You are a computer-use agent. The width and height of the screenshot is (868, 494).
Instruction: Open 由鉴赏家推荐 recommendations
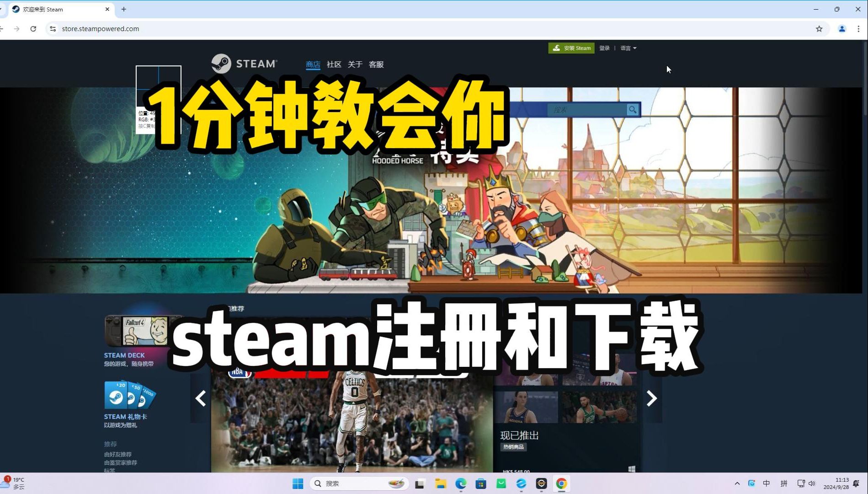pos(121,462)
